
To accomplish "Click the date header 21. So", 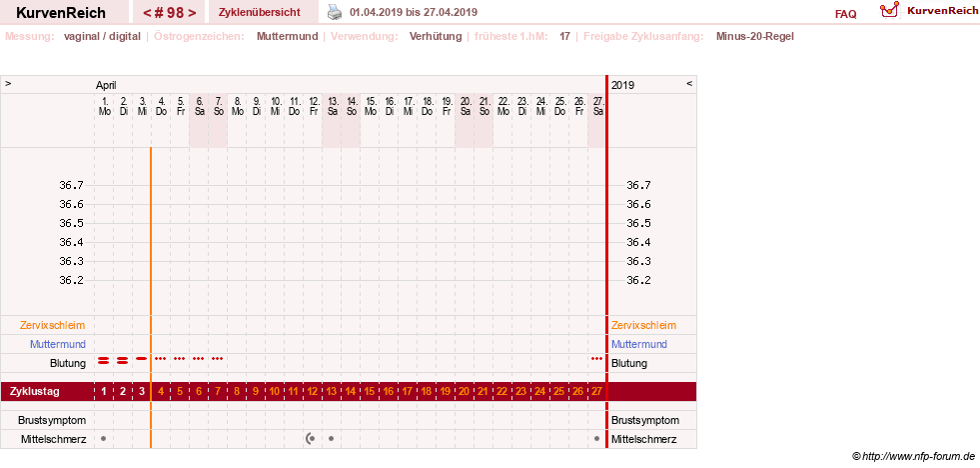I will (485, 106).
